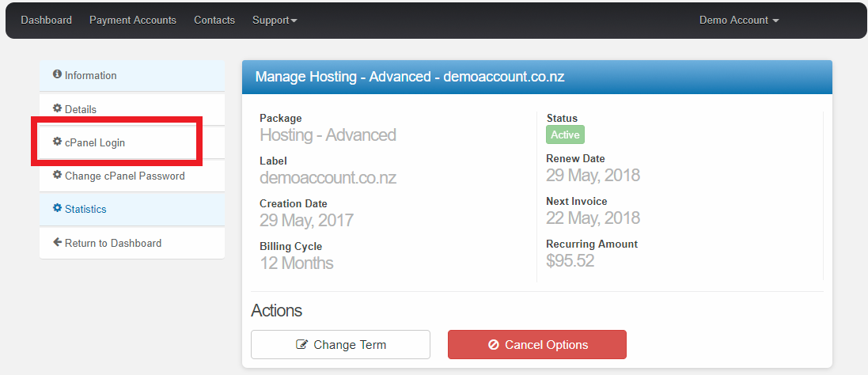Click the gear icon next to Details
Screen dimensions: 868x375
pyautogui.click(x=57, y=108)
